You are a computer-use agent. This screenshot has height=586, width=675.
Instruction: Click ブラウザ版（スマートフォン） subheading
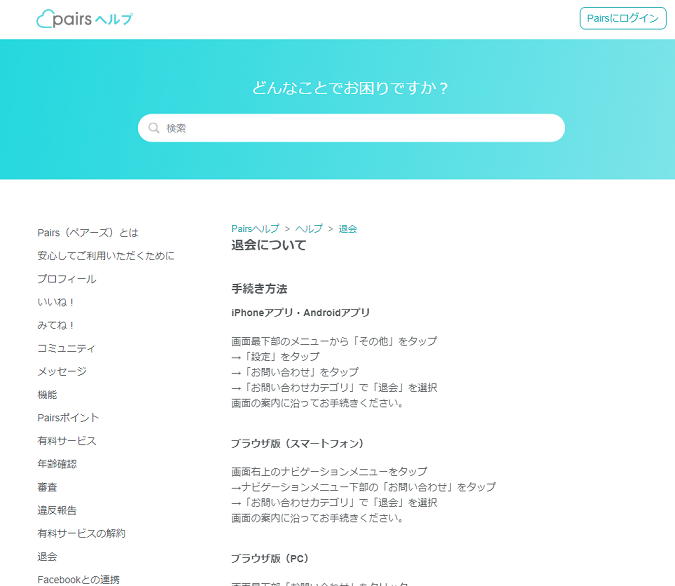297,443
